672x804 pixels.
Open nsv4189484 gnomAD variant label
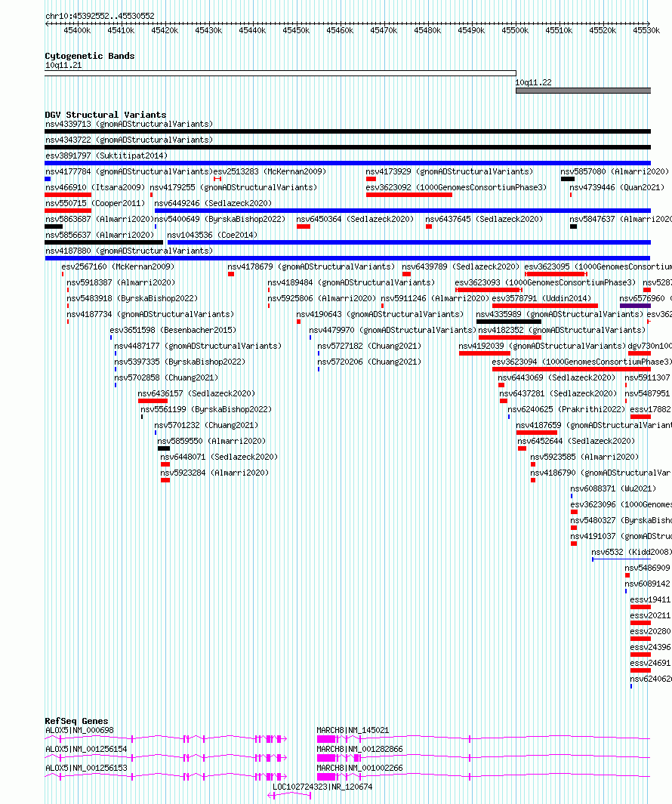[351, 283]
